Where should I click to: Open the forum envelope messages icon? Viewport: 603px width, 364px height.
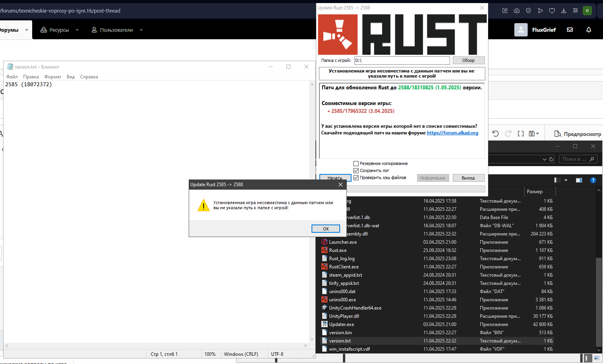tap(570, 30)
